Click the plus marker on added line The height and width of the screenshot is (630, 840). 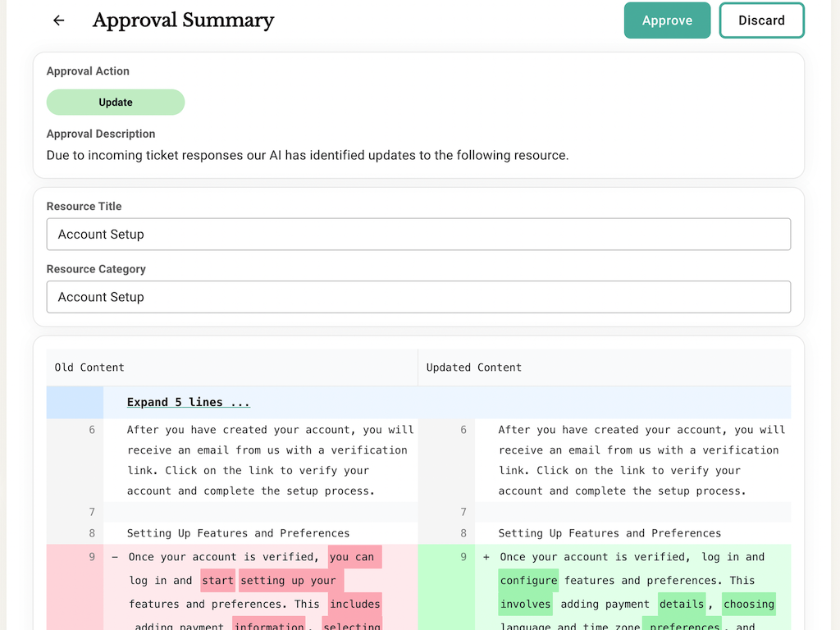(x=486, y=557)
